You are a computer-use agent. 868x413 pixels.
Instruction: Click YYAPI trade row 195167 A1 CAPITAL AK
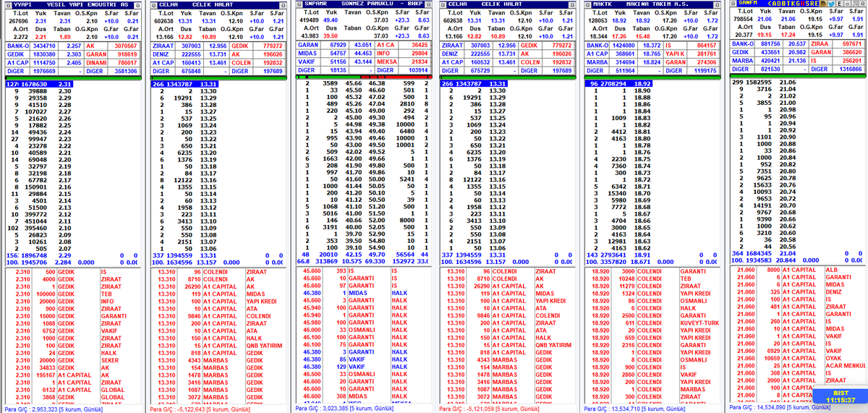[x=75, y=375]
